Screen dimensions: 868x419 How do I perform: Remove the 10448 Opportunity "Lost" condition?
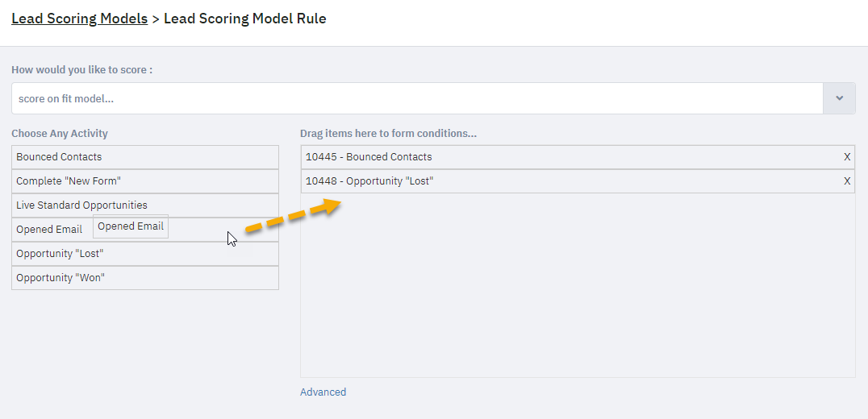point(847,180)
